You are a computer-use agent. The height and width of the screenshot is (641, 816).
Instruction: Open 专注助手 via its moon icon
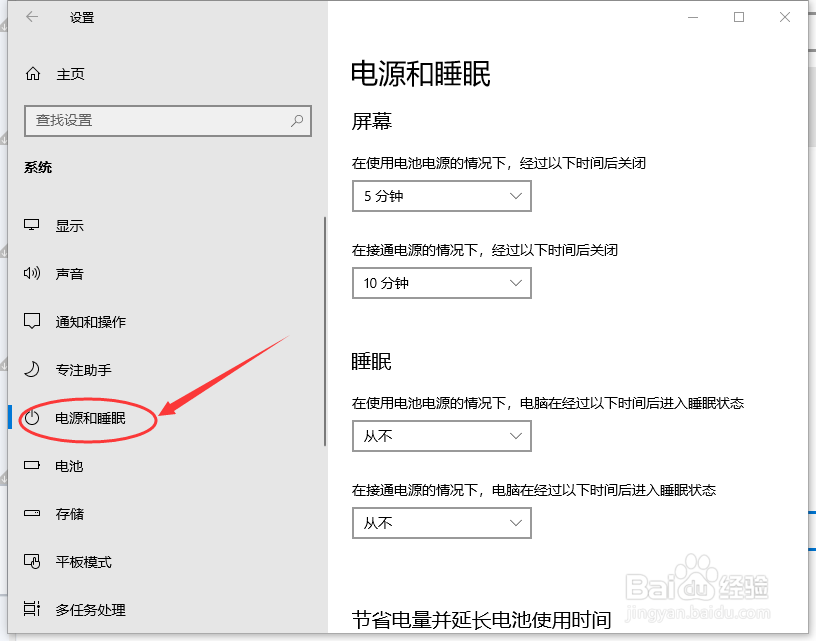[x=31, y=369]
